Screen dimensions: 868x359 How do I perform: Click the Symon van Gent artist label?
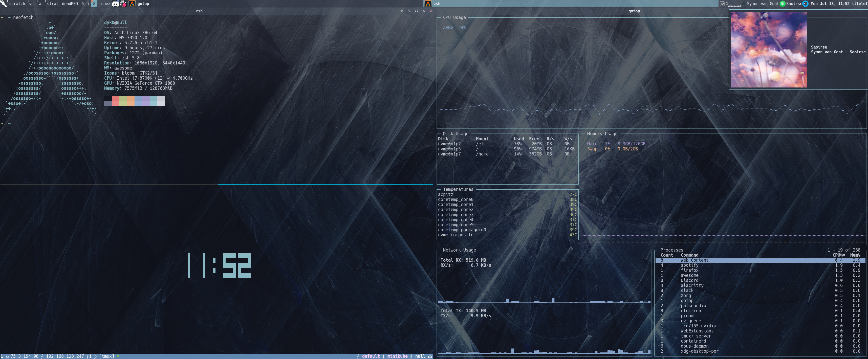(763, 4)
